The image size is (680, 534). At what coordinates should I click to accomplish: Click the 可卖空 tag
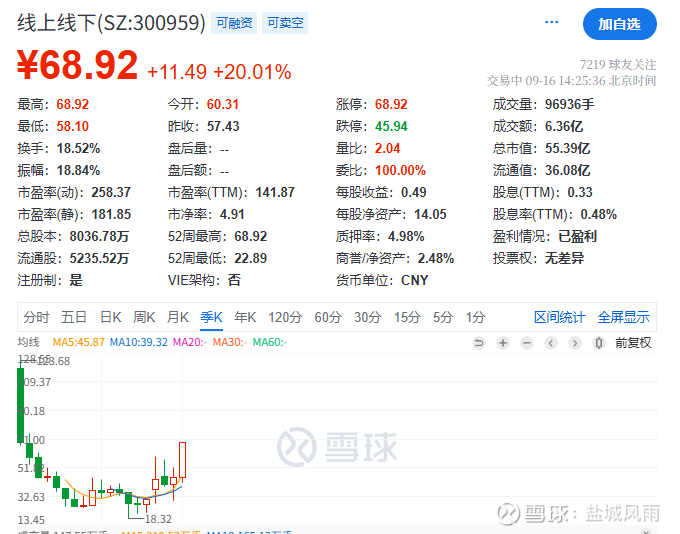pos(285,23)
